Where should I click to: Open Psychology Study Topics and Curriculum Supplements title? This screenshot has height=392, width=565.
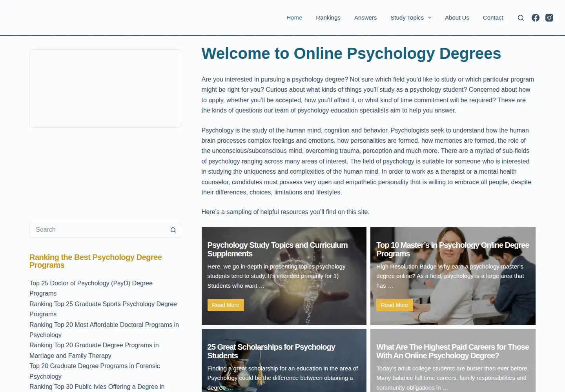tap(277, 249)
